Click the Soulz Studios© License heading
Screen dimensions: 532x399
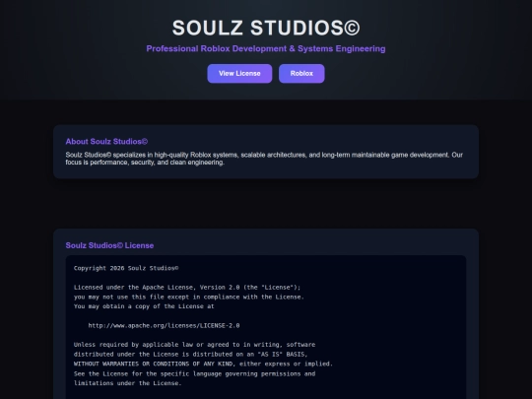109,245
